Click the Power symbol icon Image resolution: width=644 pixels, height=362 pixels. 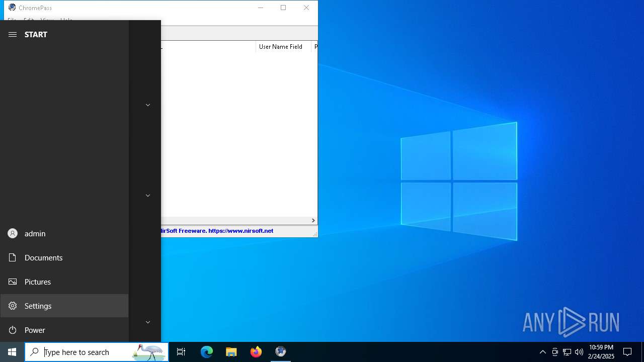pos(13,330)
